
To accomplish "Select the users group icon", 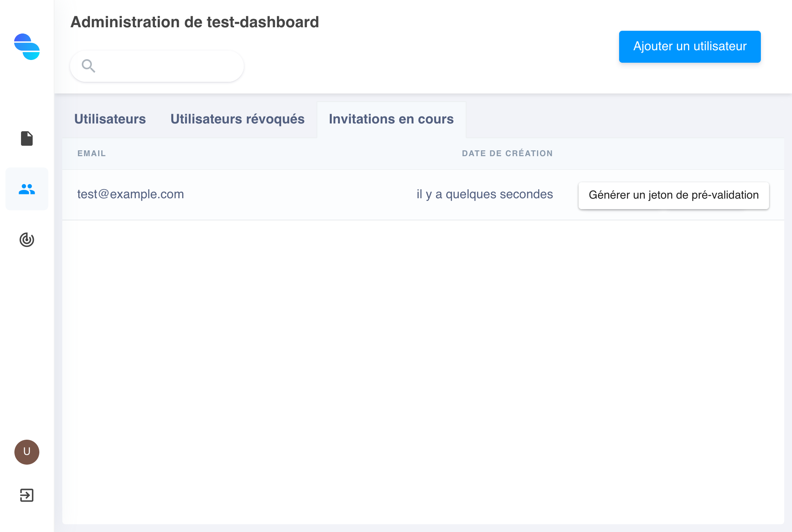I will pos(27,189).
